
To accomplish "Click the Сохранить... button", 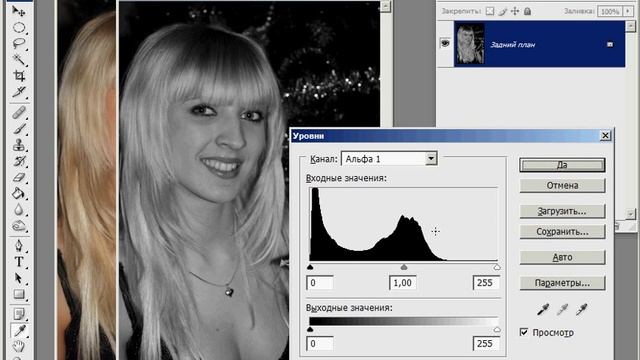I will [x=562, y=232].
